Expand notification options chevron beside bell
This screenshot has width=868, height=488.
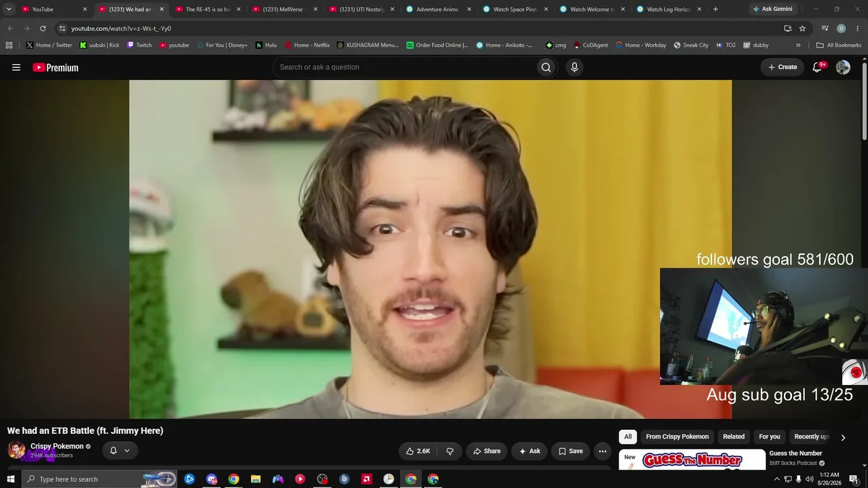[x=127, y=451]
